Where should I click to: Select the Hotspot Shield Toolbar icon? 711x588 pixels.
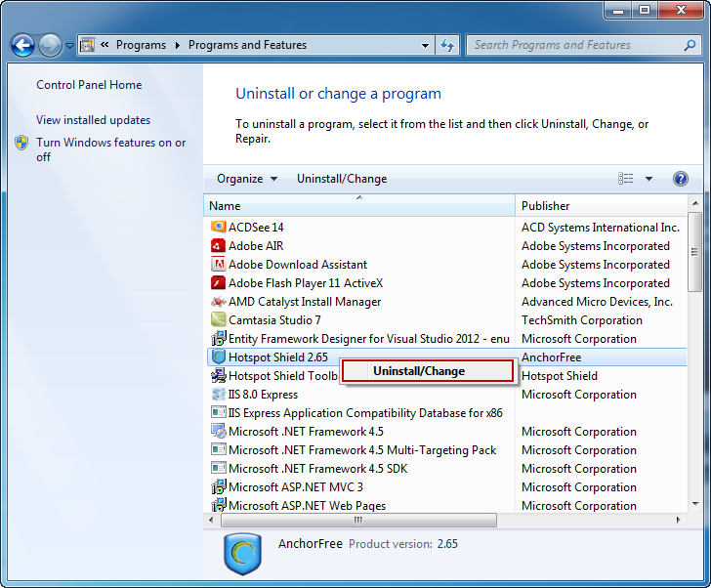[x=218, y=375]
